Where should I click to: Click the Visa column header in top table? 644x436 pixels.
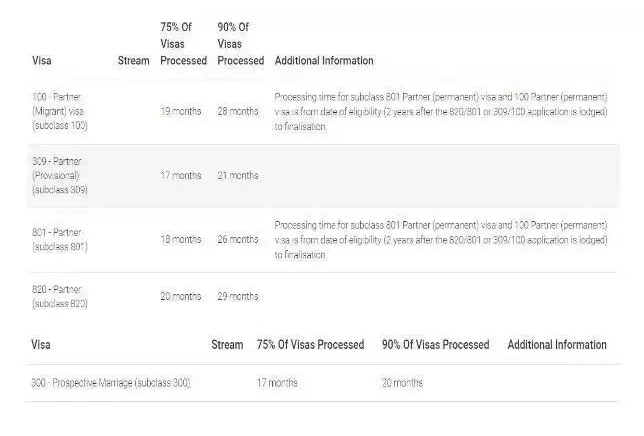(41, 61)
